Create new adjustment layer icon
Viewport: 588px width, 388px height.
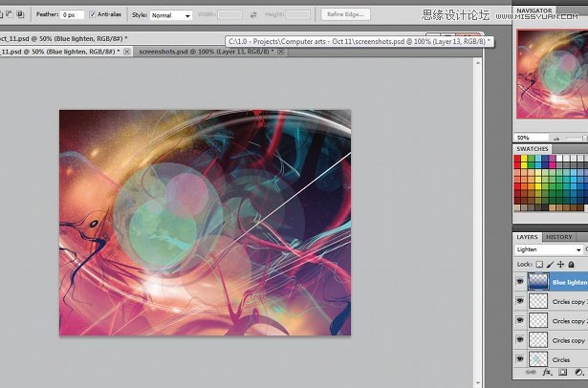click(x=578, y=373)
